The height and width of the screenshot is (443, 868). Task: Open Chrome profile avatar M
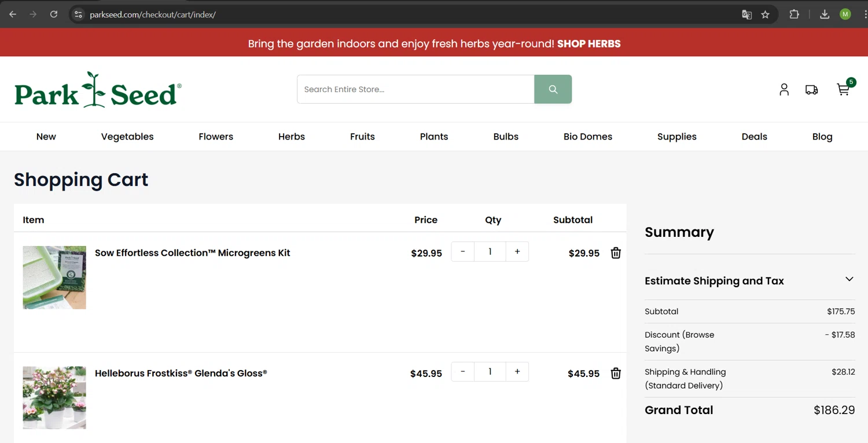coord(845,14)
